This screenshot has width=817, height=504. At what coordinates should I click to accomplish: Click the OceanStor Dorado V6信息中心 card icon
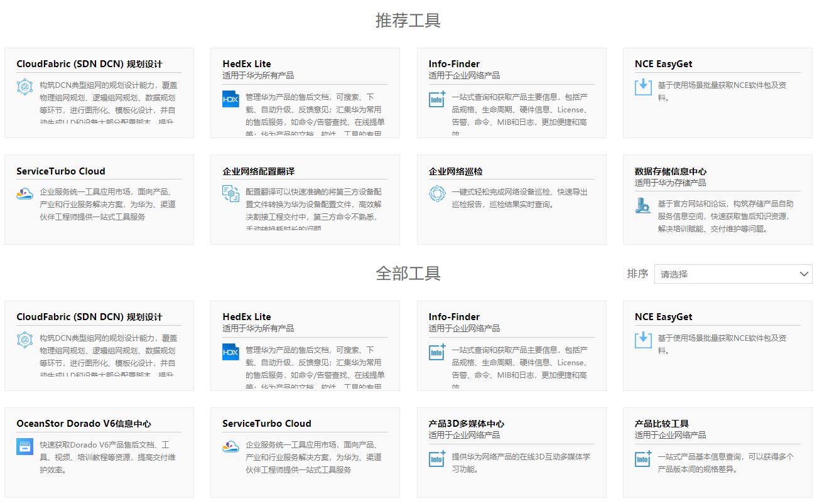click(x=25, y=446)
